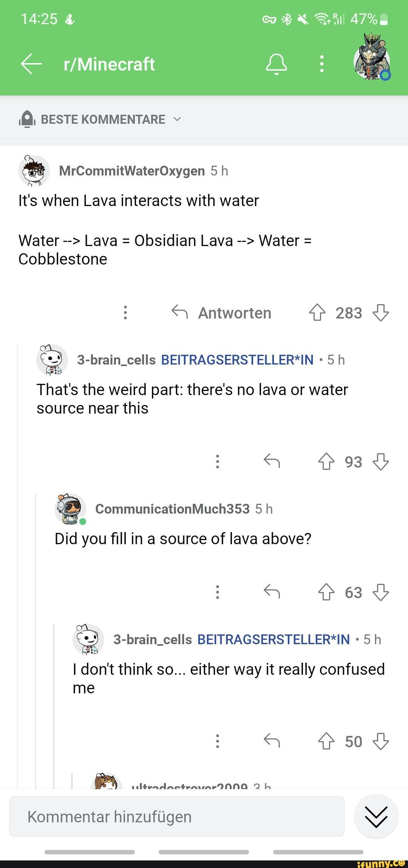Reply to CommunicationMuch353's lava question

click(x=272, y=592)
